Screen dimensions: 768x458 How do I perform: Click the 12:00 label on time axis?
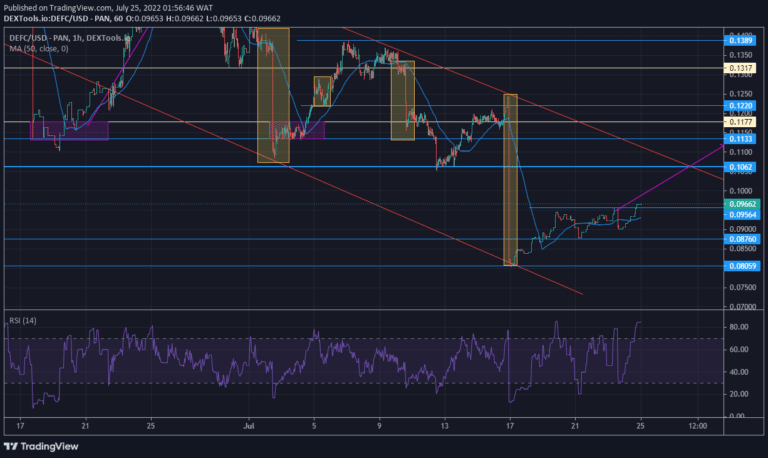point(697,426)
